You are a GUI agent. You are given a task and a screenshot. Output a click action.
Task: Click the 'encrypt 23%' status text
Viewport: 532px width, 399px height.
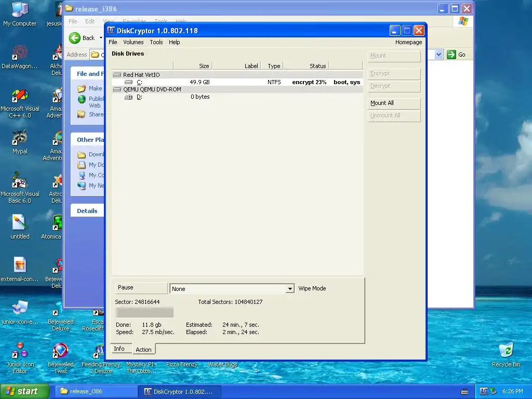[x=309, y=82]
